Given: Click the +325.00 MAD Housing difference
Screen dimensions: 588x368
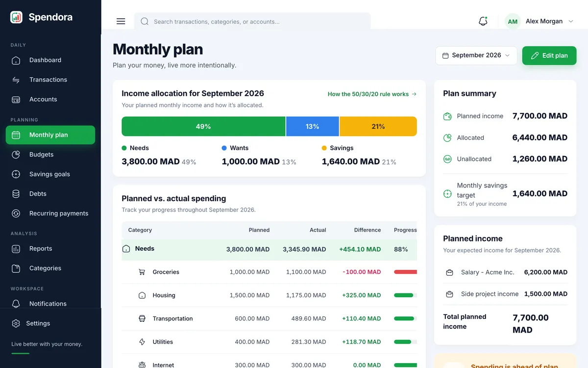Looking at the screenshot, I should (362, 295).
